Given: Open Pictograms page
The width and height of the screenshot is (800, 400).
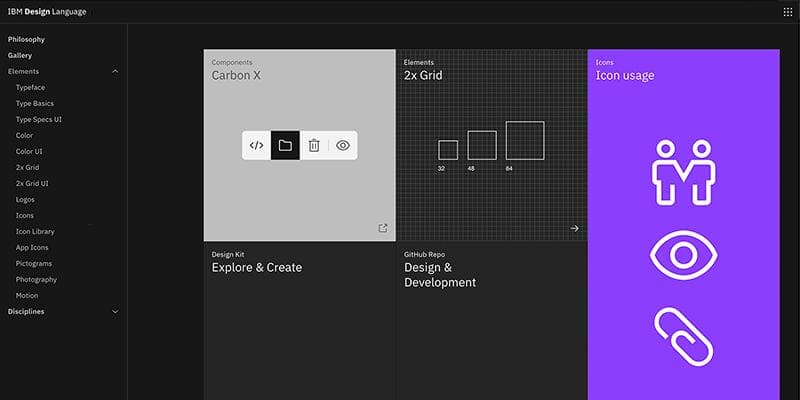Looking at the screenshot, I should 34,263.
